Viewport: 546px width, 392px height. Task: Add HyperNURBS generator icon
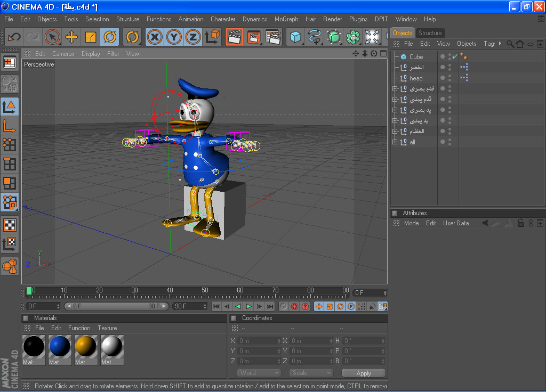334,37
